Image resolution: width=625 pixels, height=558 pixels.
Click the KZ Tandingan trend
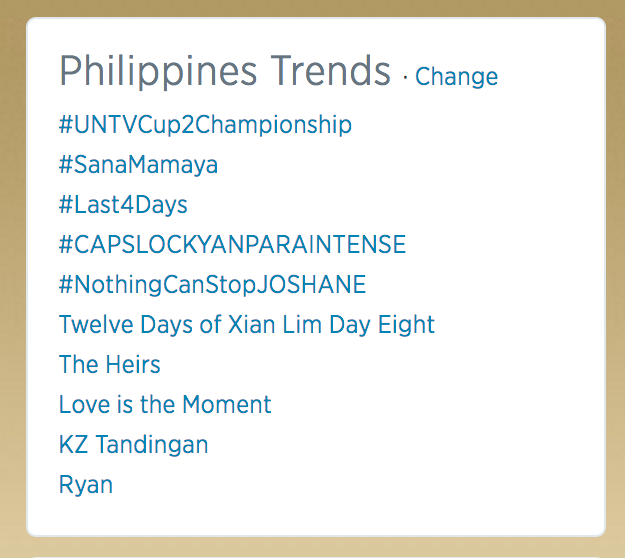134,445
